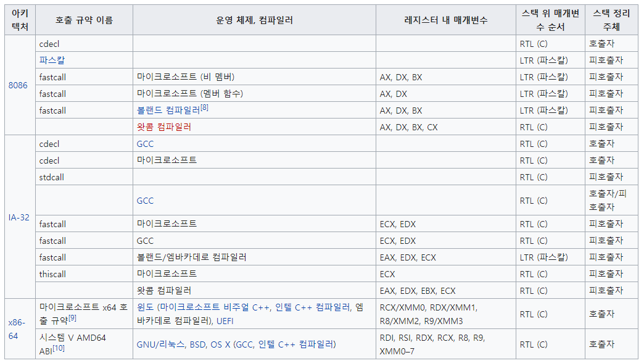Click the 호출 규약 이름 column header
Image resolution: width=644 pixels, height=363 pixels.
pyautogui.click(x=84, y=20)
